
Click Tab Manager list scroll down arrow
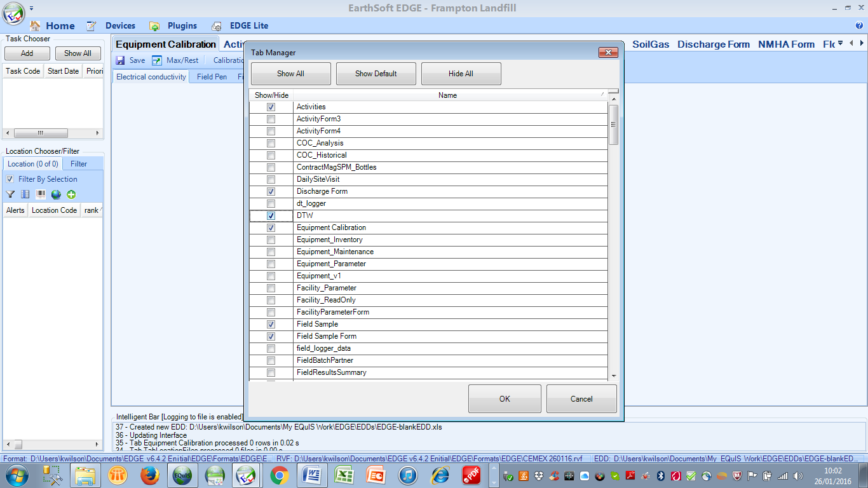click(x=613, y=376)
